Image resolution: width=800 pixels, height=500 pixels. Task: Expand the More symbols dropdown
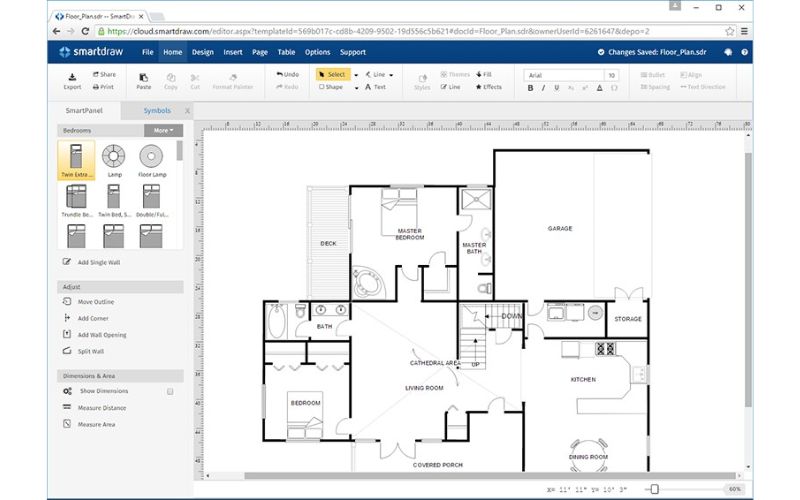click(x=163, y=131)
